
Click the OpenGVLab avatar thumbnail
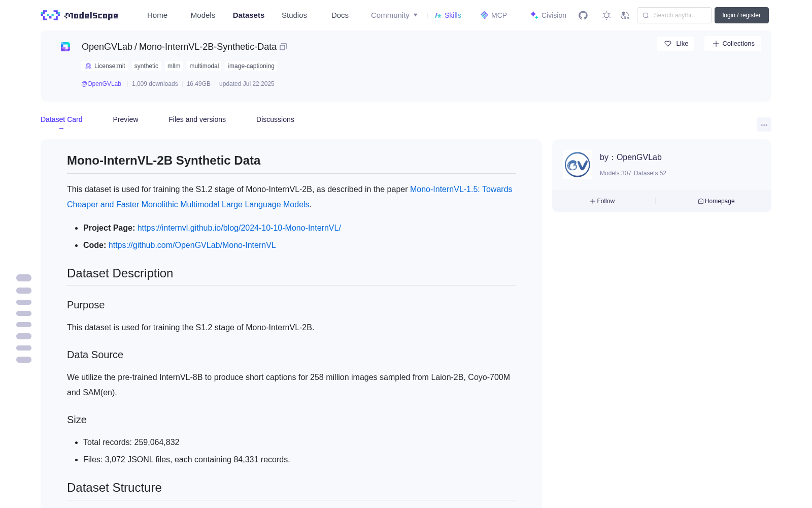(x=578, y=165)
